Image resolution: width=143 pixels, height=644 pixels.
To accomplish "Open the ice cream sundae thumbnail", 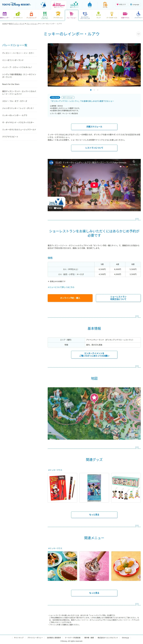I will point(94,566).
